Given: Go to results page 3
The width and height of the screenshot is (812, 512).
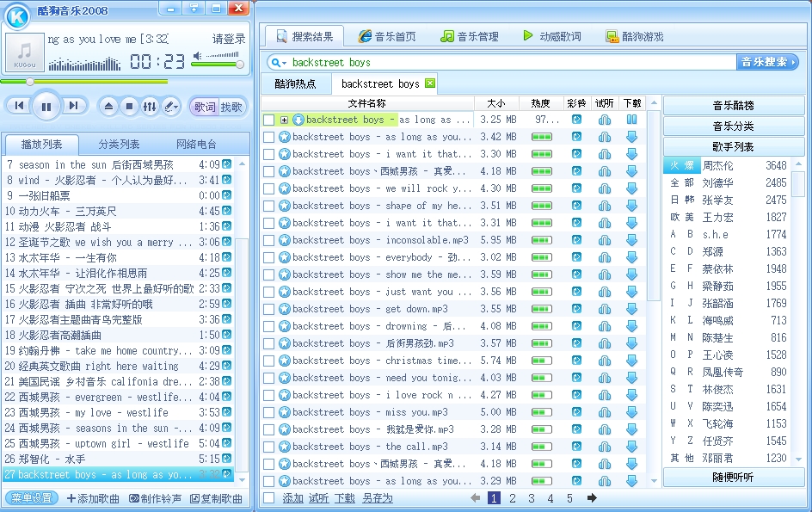Looking at the screenshot, I should point(532,498).
